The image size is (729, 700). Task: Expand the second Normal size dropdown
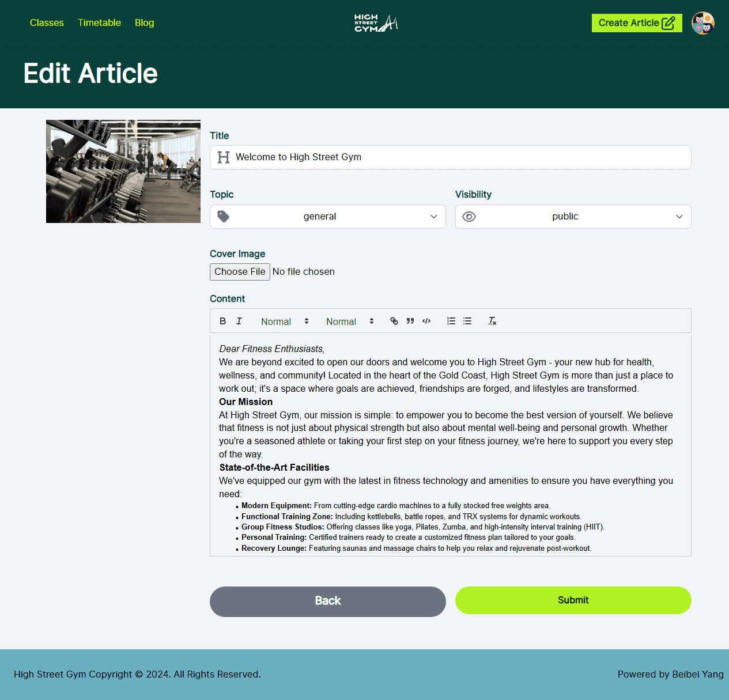(x=350, y=321)
